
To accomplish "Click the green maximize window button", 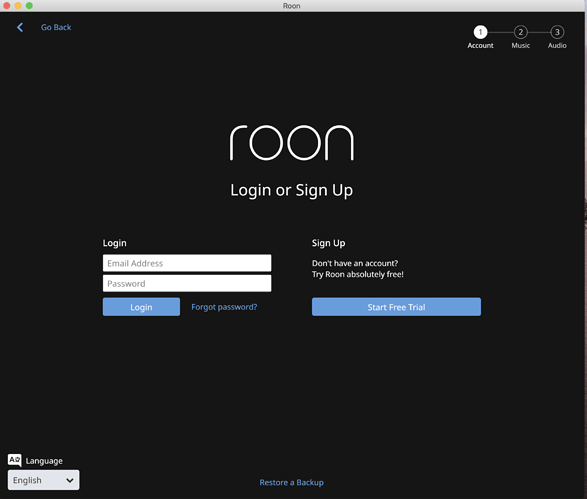I will tap(29, 6).
